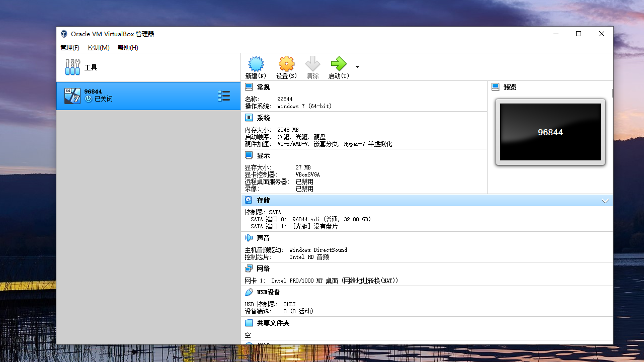Click the 网络 network adapter icon
The height and width of the screenshot is (362, 644).
[249, 268]
